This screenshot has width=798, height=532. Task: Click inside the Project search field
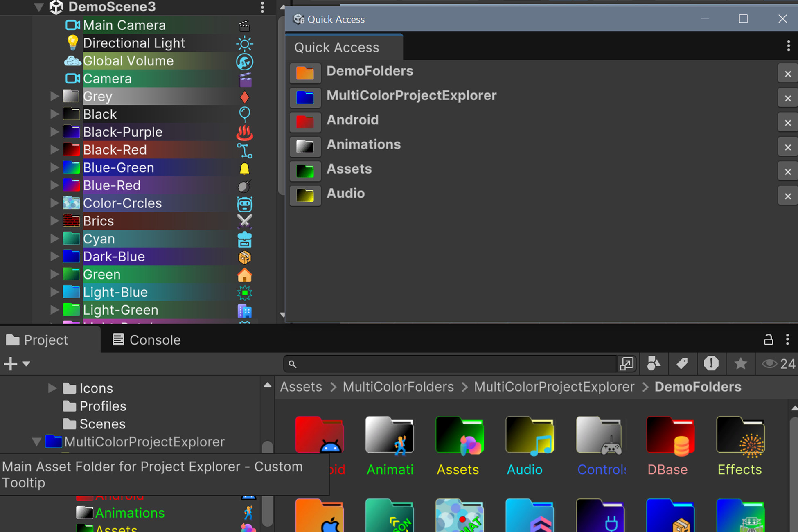pyautogui.click(x=450, y=364)
